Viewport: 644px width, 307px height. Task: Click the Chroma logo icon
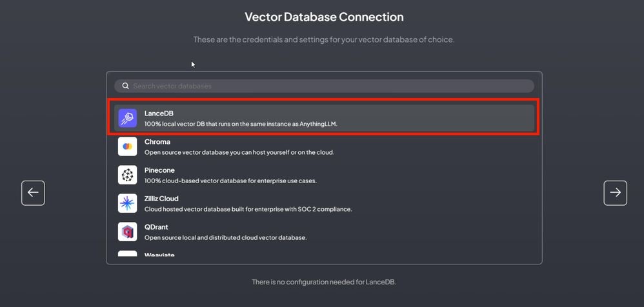pos(127,146)
